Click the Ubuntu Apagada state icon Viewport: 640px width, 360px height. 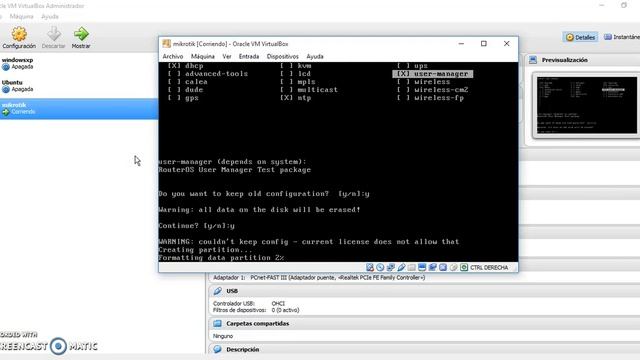click(6, 89)
